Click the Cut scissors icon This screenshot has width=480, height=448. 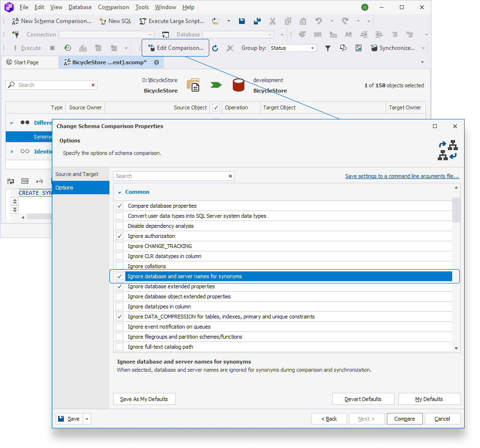(x=273, y=21)
